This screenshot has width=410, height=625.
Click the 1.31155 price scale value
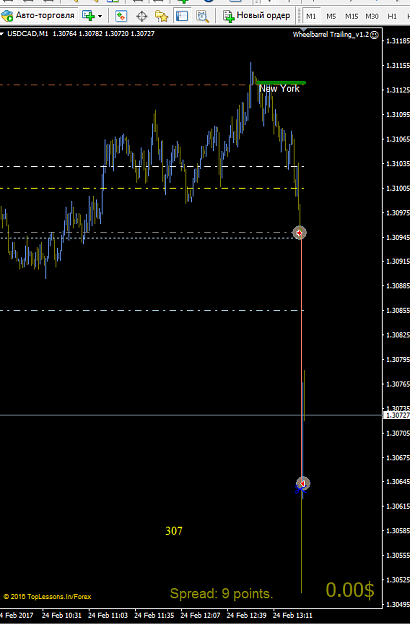click(398, 65)
